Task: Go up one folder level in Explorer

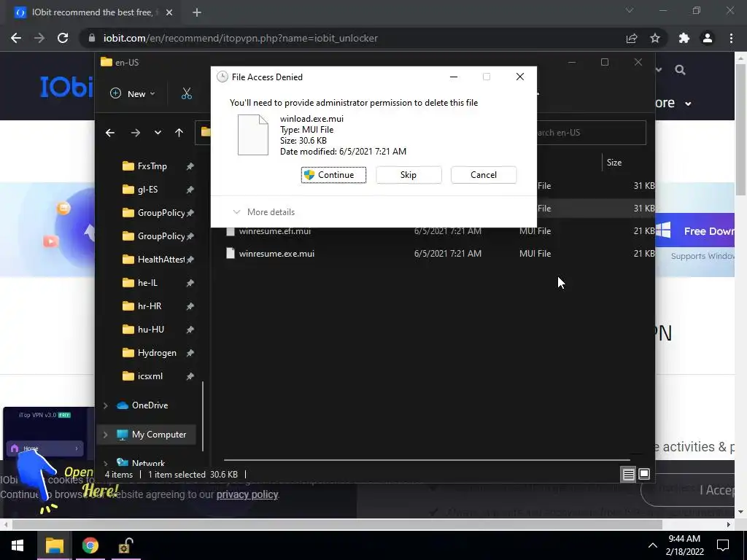Action: (179, 133)
